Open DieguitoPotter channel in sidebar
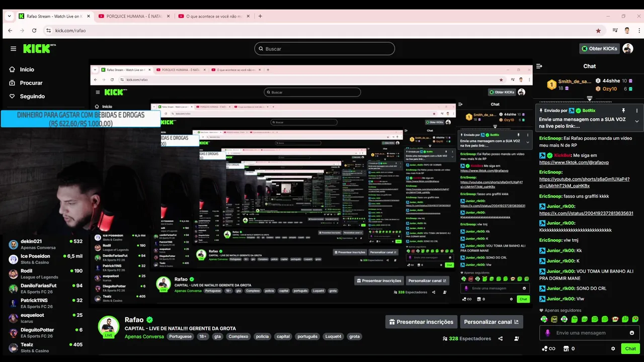The height and width of the screenshot is (362, 644). click(x=45, y=333)
